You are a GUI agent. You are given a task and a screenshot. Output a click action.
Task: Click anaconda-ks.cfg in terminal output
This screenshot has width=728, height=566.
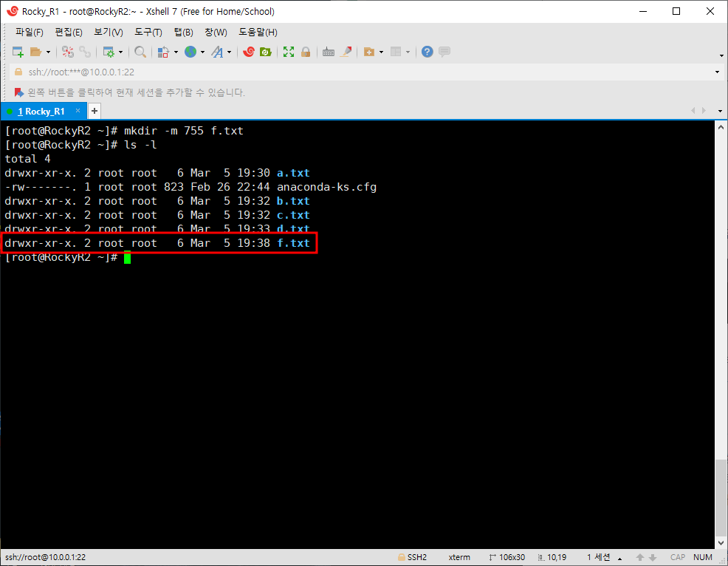[x=326, y=187]
